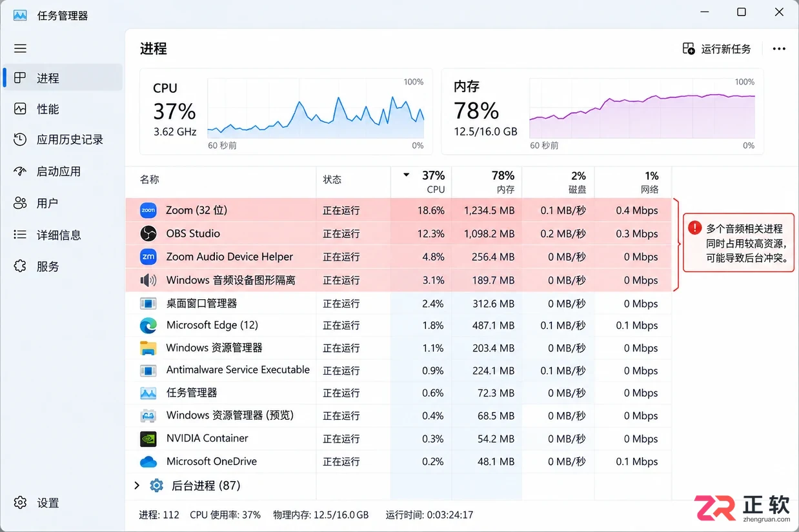The width and height of the screenshot is (799, 532).
Task: Click the Zoom Audio Device Helper icon
Action: [x=148, y=257]
